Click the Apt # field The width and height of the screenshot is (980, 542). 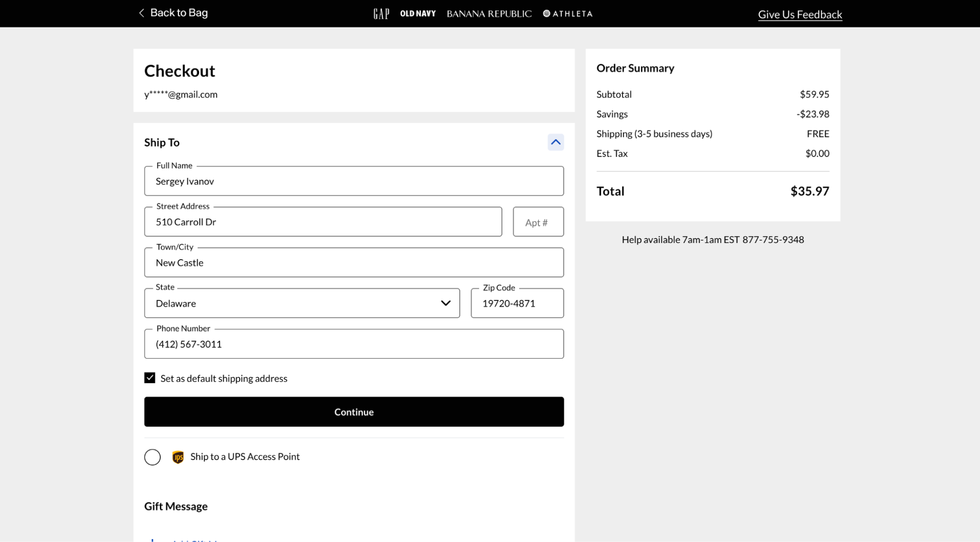point(538,222)
